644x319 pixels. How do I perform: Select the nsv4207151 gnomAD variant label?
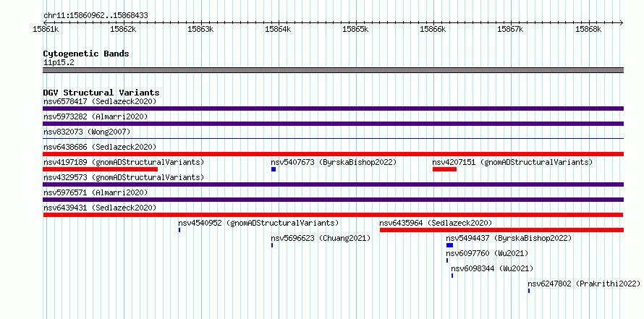click(x=512, y=162)
